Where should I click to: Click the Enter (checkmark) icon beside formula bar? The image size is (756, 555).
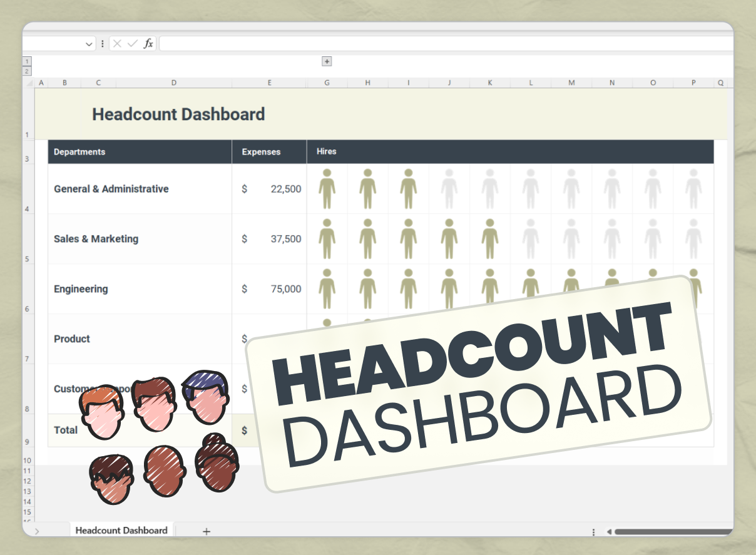coord(132,43)
